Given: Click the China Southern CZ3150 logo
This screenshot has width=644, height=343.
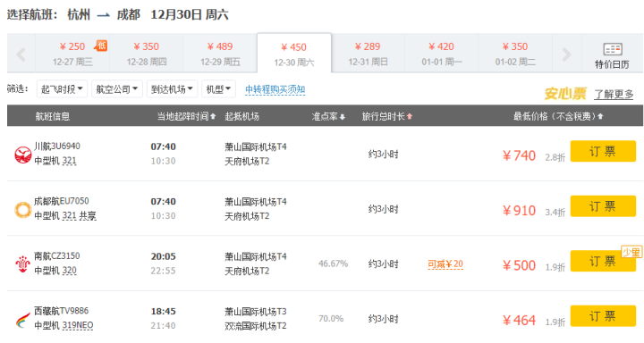Looking at the screenshot, I should (x=23, y=264).
